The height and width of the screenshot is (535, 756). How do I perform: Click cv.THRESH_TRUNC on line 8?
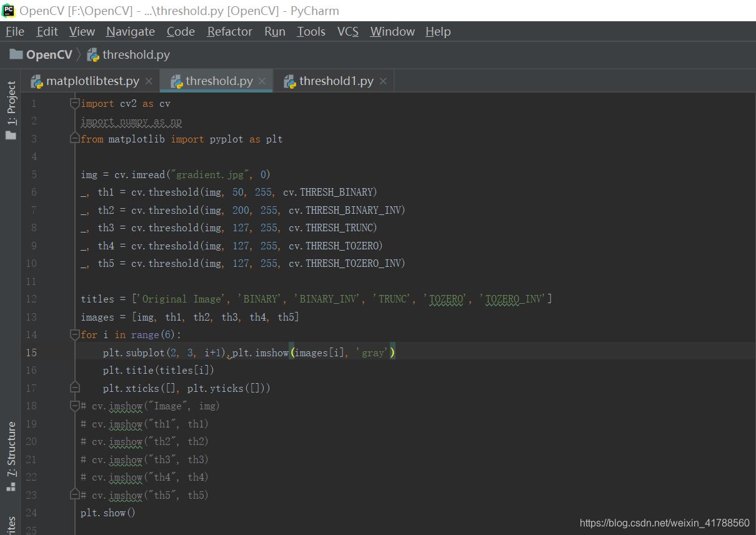332,227
